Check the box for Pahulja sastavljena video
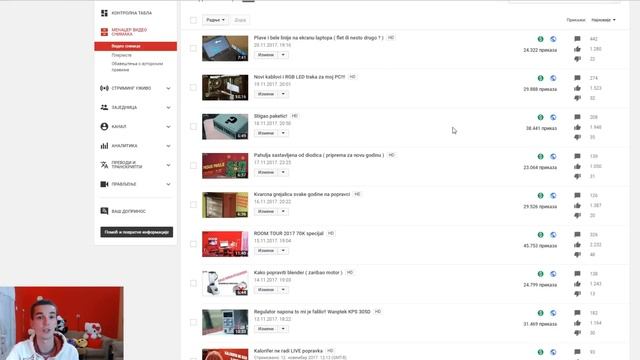 [193, 166]
